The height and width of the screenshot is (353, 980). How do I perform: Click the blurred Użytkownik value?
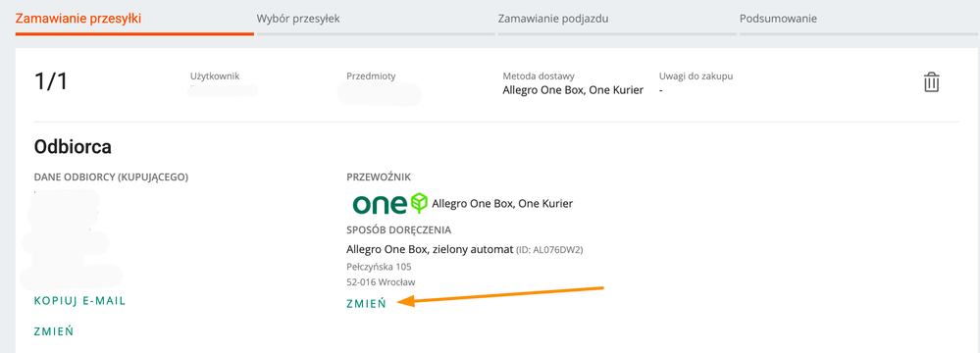point(224,91)
